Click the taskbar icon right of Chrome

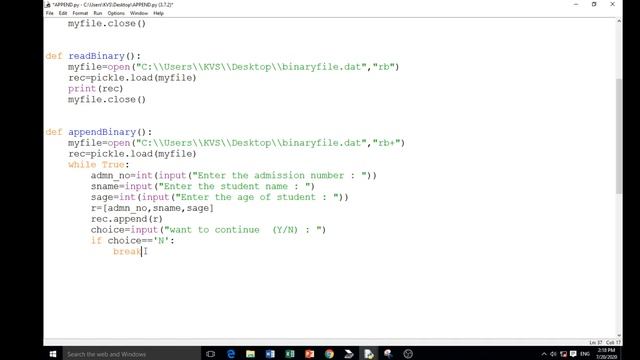tap(349, 354)
